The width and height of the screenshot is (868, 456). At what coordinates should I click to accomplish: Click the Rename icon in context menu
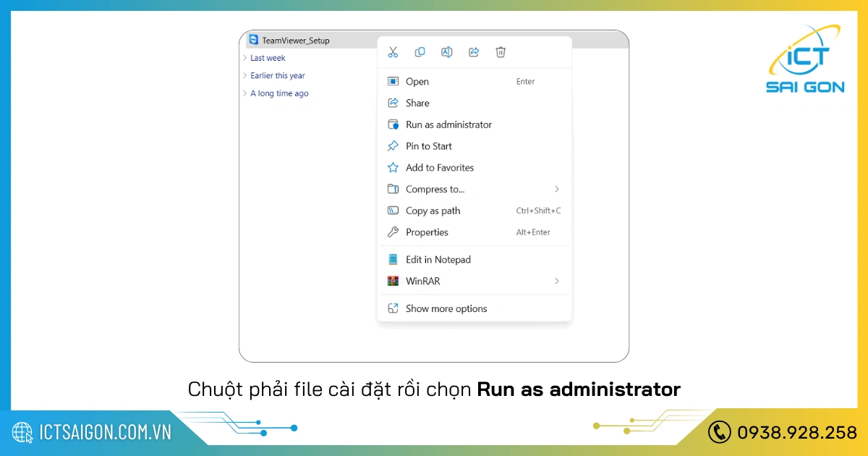pyautogui.click(x=447, y=52)
